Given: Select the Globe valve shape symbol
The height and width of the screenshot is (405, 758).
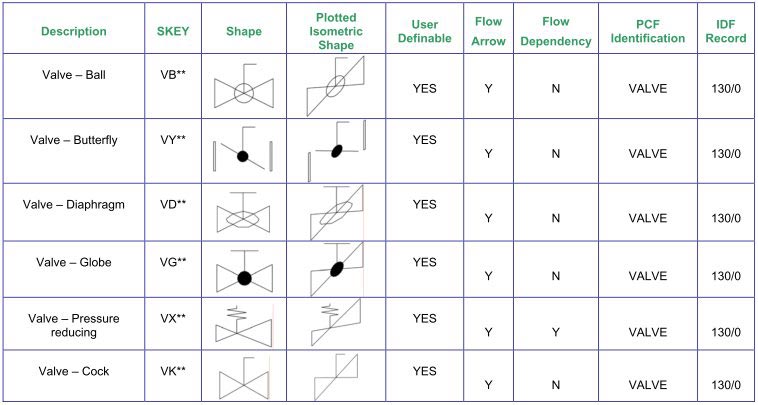Looking at the screenshot, I should coord(243,273).
